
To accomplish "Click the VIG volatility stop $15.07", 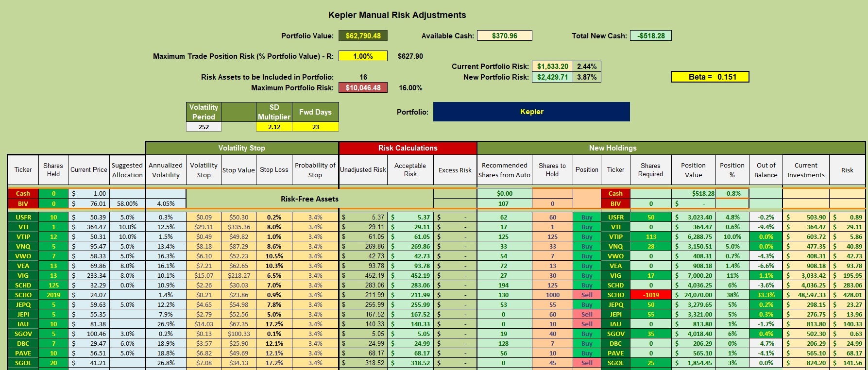I will [204, 275].
